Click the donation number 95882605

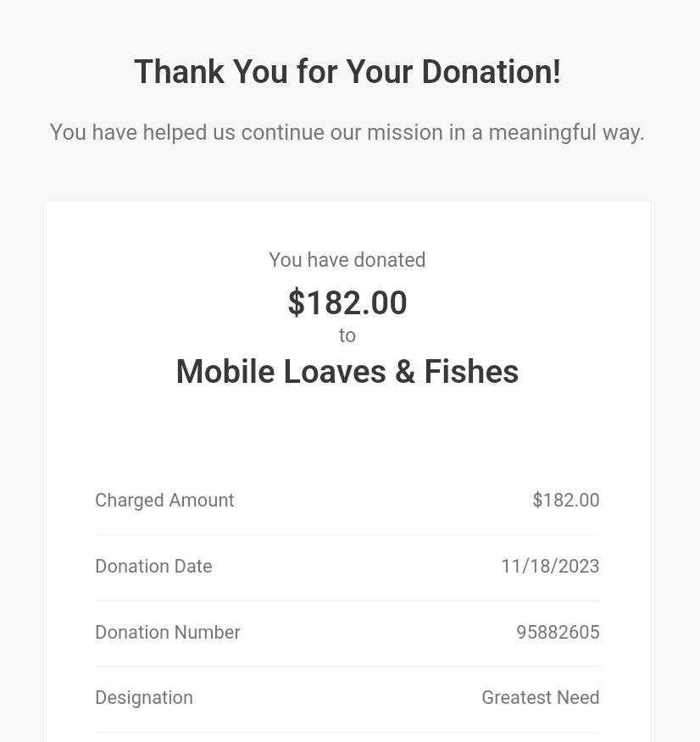(558, 632)
